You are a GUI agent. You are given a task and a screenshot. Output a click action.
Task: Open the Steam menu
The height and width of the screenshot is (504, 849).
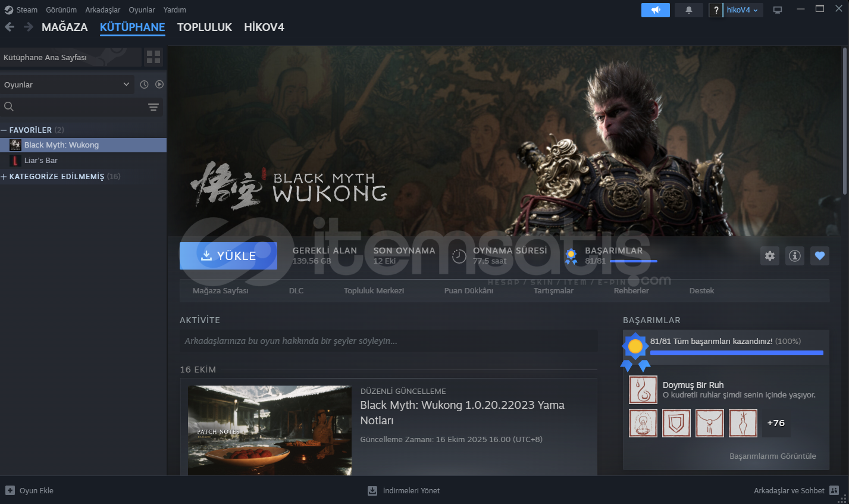27,10
